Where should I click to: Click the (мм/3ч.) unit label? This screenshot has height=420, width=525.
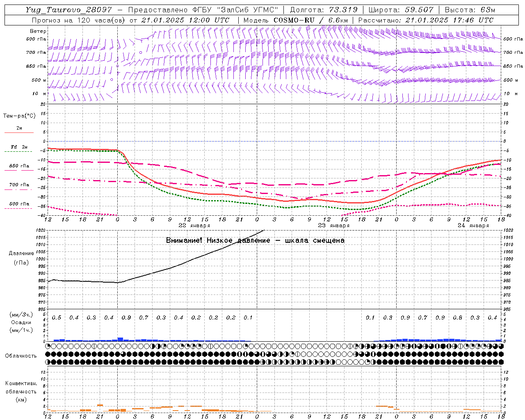21,315
